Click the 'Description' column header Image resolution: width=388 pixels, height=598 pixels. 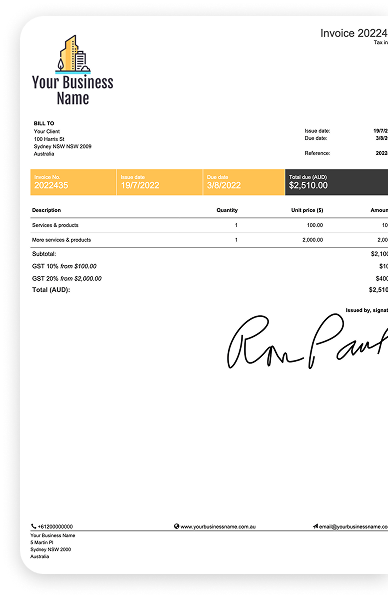click(x=47, y=210)
